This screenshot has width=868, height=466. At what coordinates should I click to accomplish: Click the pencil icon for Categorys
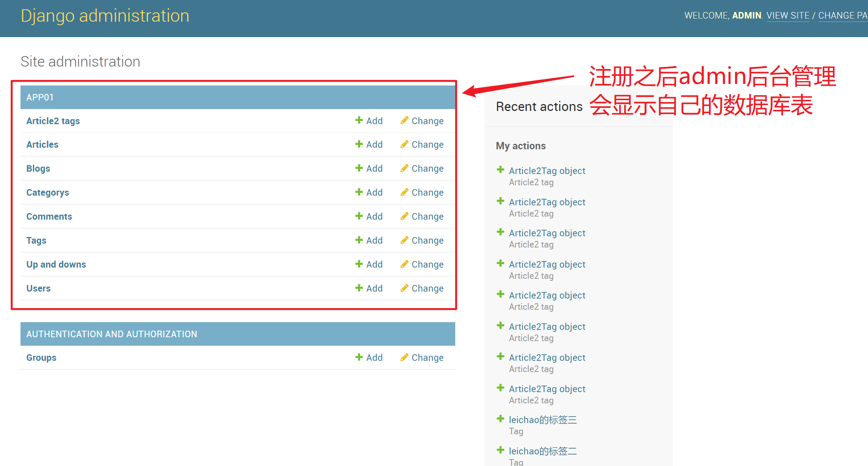404,193
